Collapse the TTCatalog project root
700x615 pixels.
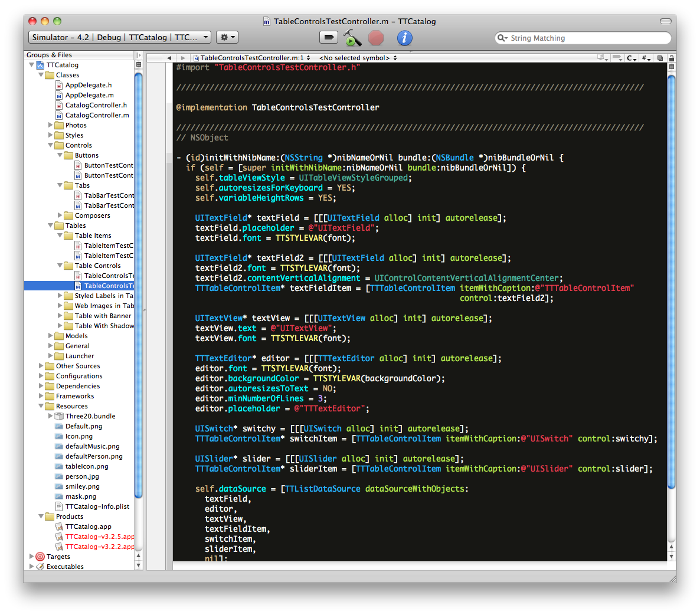tap(32, 65)
